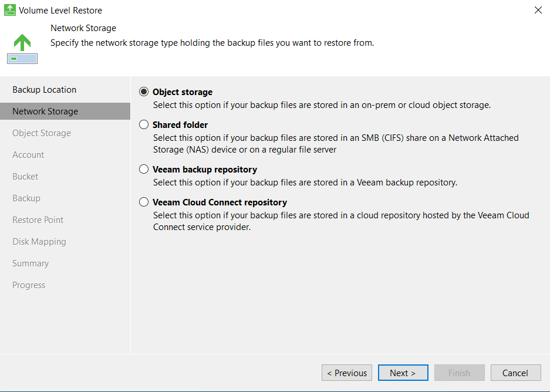This screenshot has height=392, width=550.
Task: Select the Disk Mapping step
Action: [x=39, y=242]
